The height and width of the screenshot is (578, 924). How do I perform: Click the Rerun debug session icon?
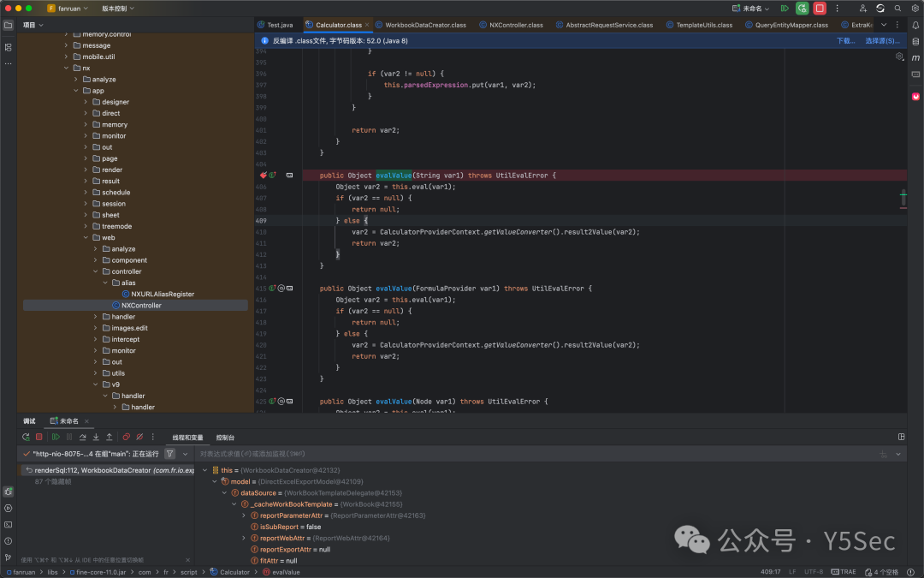[x=26, y=437]
